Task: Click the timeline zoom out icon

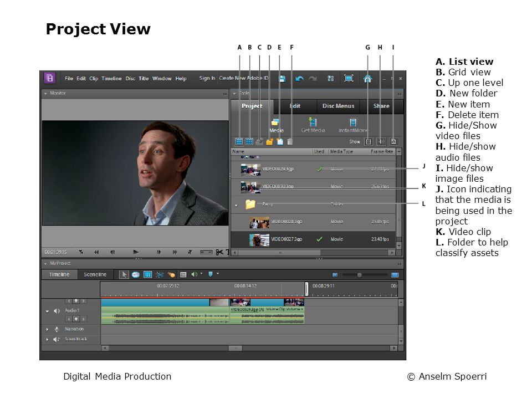Action: tap(335, 275)
